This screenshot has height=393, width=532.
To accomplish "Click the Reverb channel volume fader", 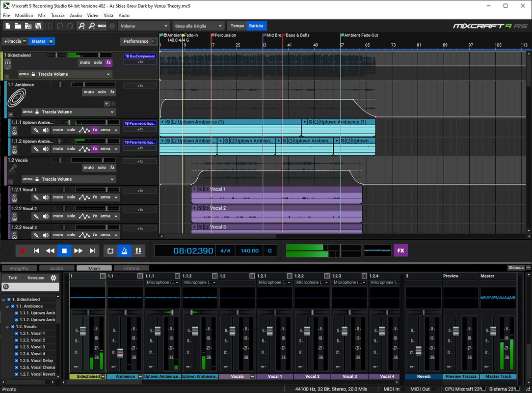I will coord(418,351).
